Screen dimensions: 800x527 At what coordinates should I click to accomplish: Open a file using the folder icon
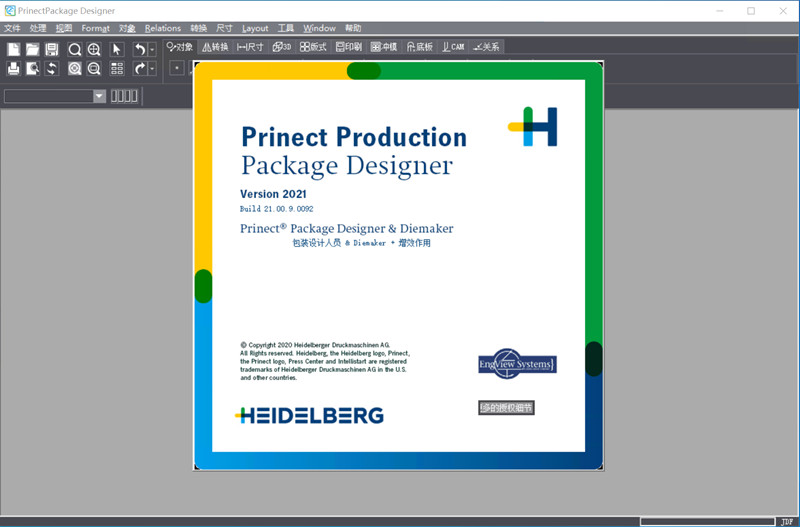click(33, 49)
